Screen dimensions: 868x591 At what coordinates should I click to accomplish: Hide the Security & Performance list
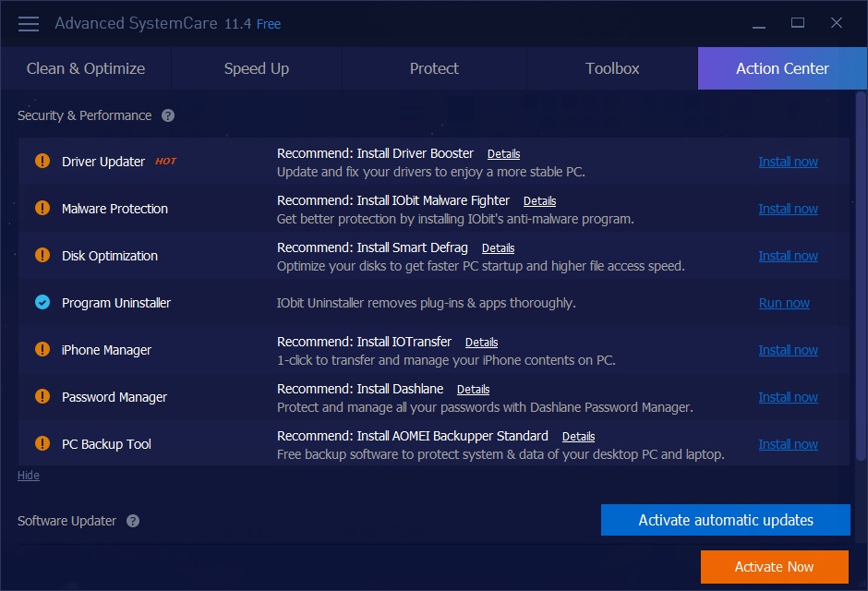pyautogui.click(x=29, y=476)
